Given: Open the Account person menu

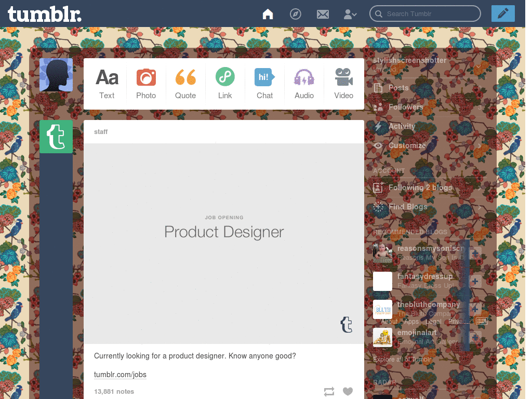Looking at the screenshot, I should 350,14.
